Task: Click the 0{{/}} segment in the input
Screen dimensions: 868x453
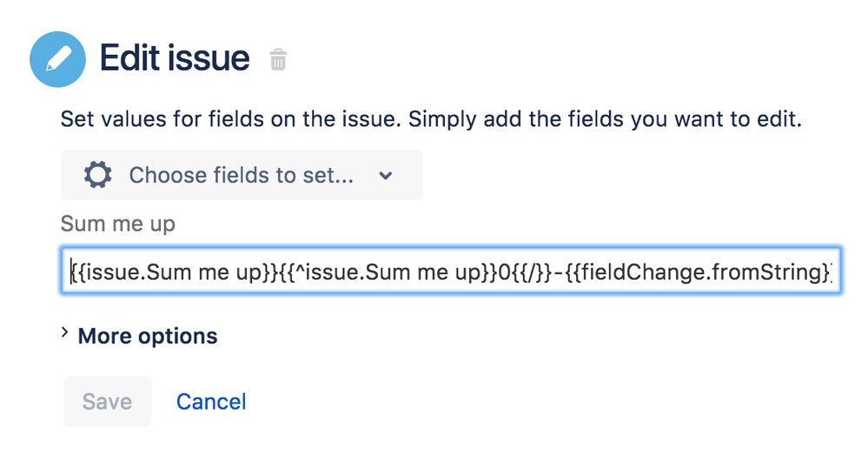Action: point(526,272)
